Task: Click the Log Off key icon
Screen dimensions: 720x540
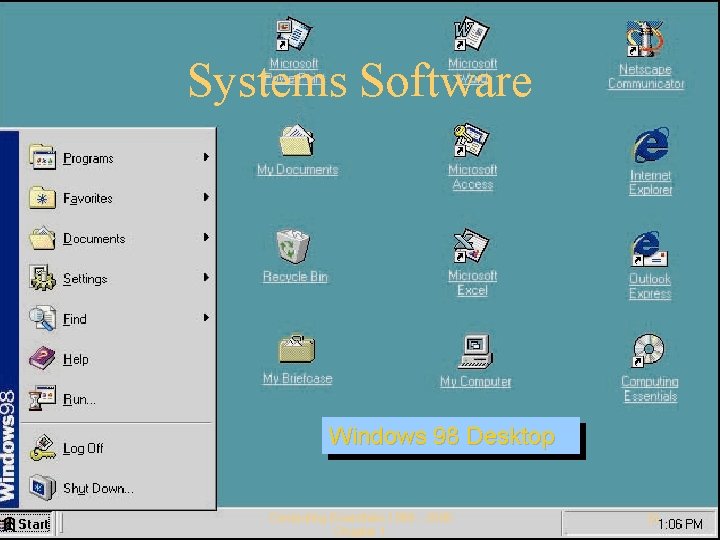Action: click(42, 448)
